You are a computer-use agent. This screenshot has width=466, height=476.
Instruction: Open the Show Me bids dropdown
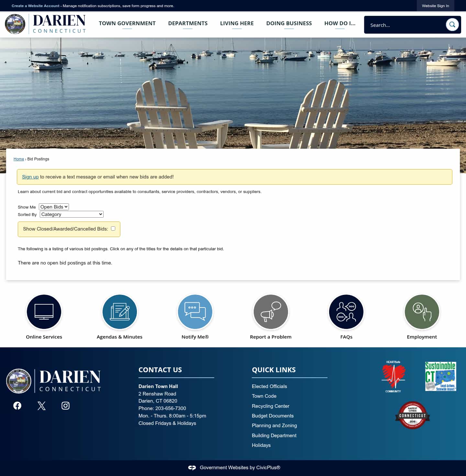pos(53,207)
